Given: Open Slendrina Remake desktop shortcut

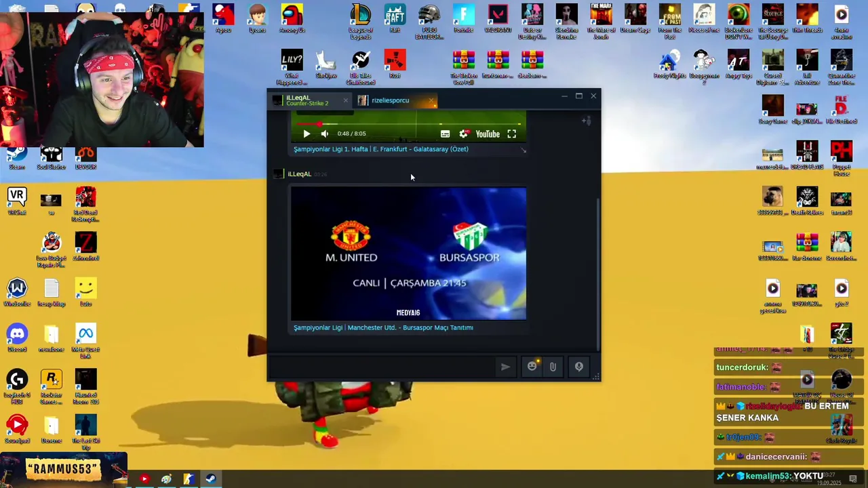Looking at the screenshot, I should click(x=566, y=22).
